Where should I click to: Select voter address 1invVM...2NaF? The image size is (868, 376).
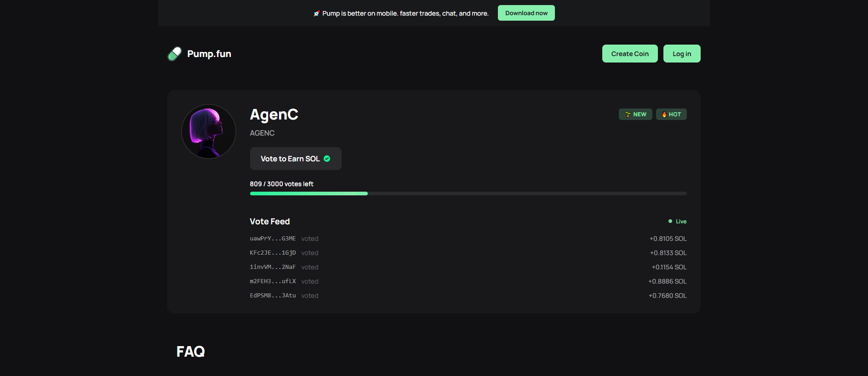273,267
